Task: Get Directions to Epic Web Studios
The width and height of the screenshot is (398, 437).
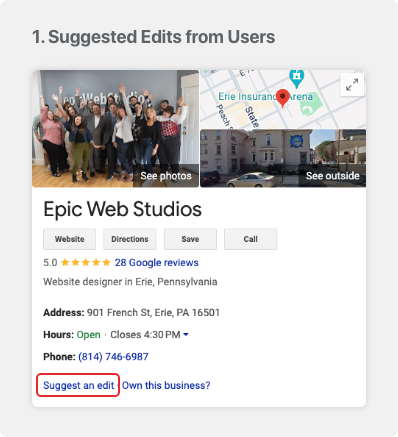Action: tap(130, 239)
